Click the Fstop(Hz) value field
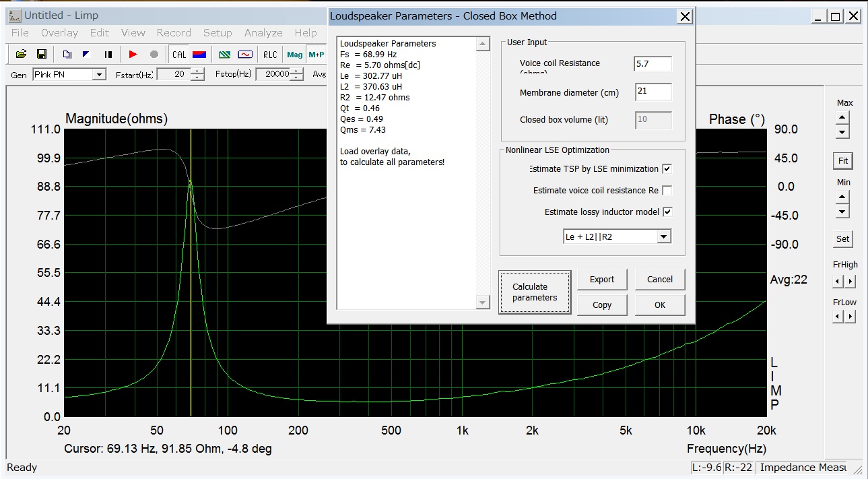 click(x=273, y=75)
